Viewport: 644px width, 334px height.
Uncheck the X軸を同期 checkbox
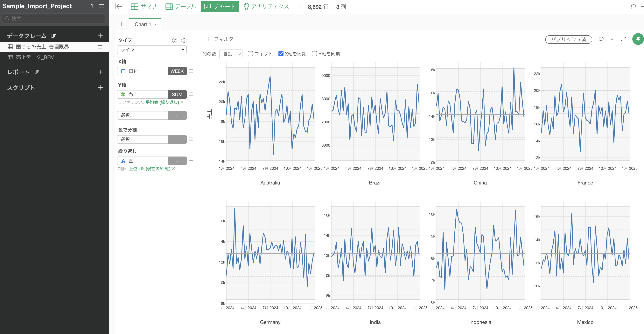[x=281, y=54]
